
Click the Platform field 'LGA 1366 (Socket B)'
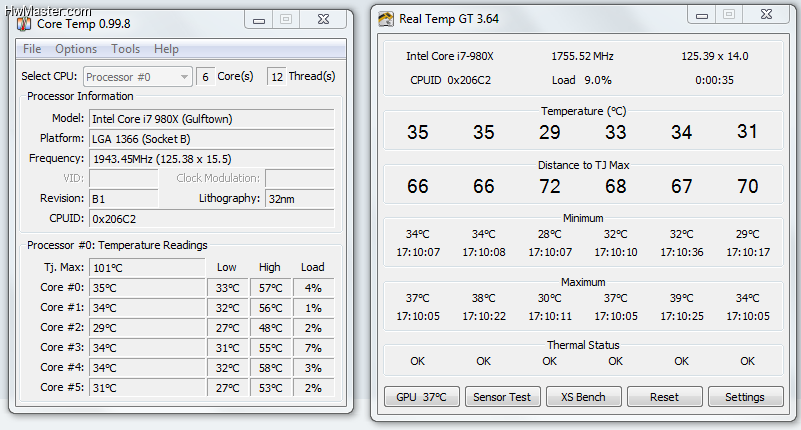pyautogui.click(x=211, y=139)
